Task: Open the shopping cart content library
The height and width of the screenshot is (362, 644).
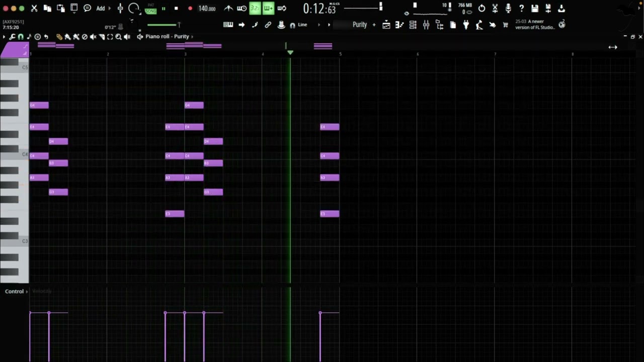Action: 506,25
